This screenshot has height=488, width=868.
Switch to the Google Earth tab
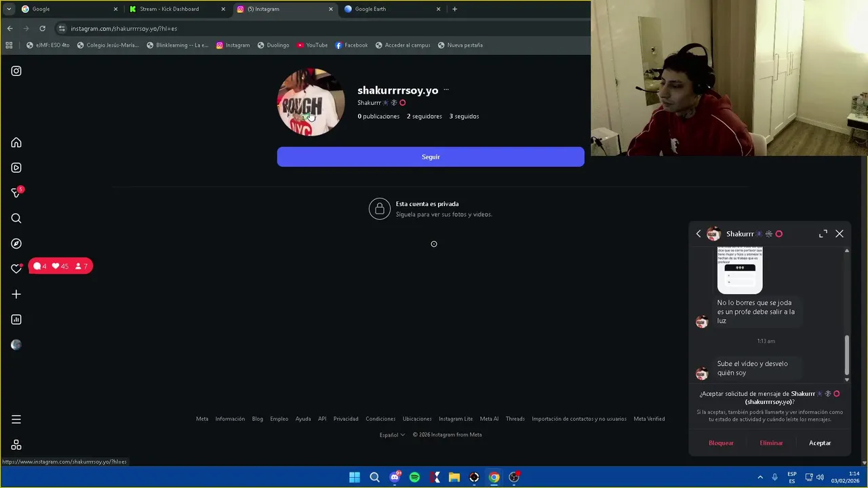392,9
